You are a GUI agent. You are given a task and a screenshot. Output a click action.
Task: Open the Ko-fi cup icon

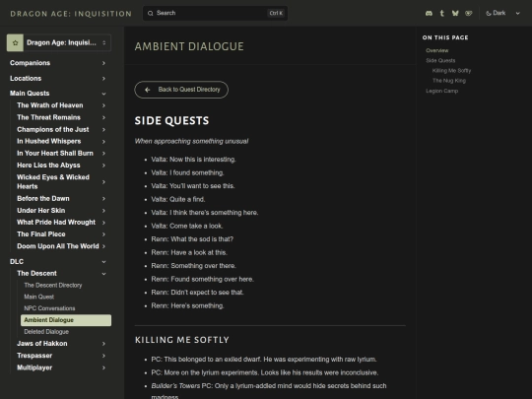click(469, 13)
